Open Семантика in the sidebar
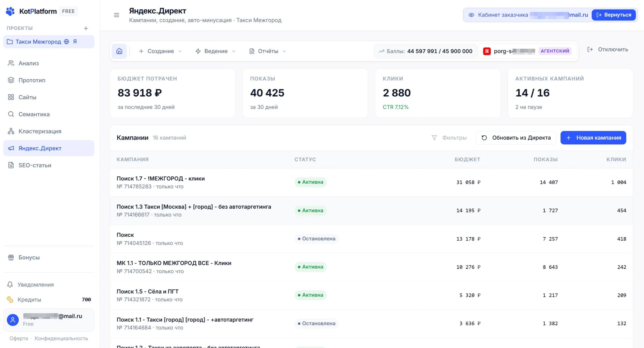644x348 pixels. click(x=49, y=114)
